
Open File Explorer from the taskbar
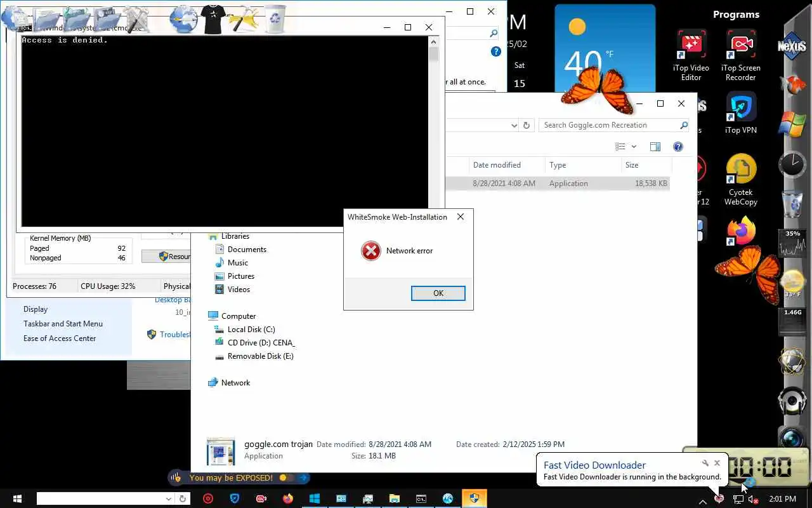[395, 499]
